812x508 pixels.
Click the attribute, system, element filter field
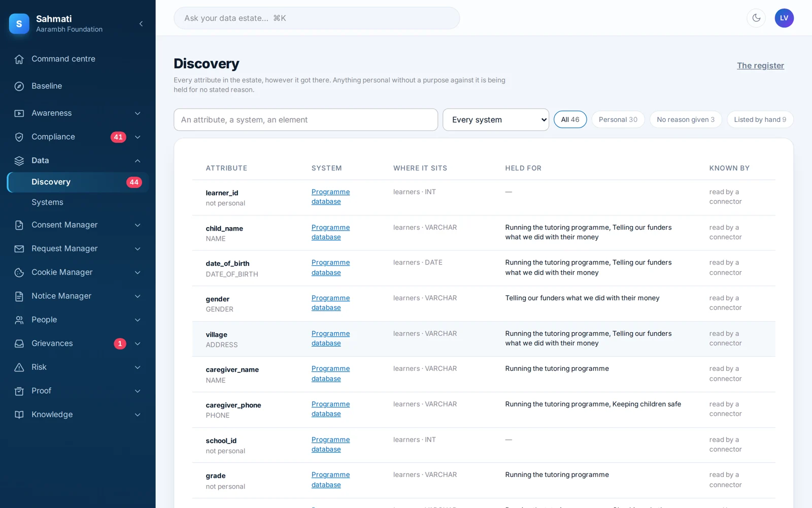[306, 119]
